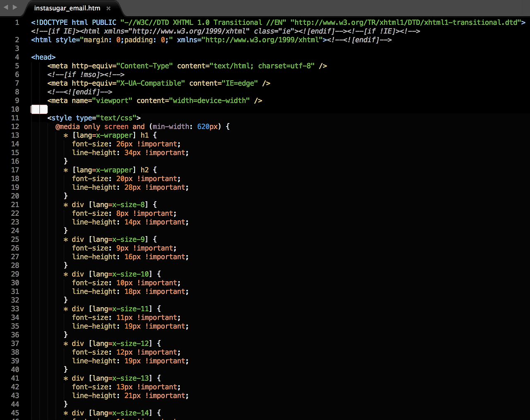530x420 pixels.
Task: Click the x-size-12 selector
Action: [112, 344]
